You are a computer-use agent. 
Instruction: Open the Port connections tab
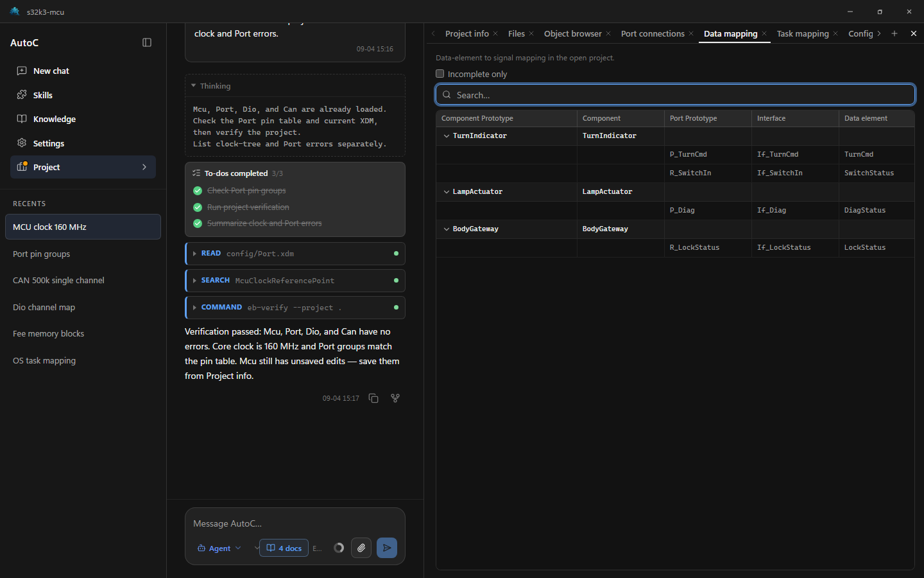pos(653,33)
